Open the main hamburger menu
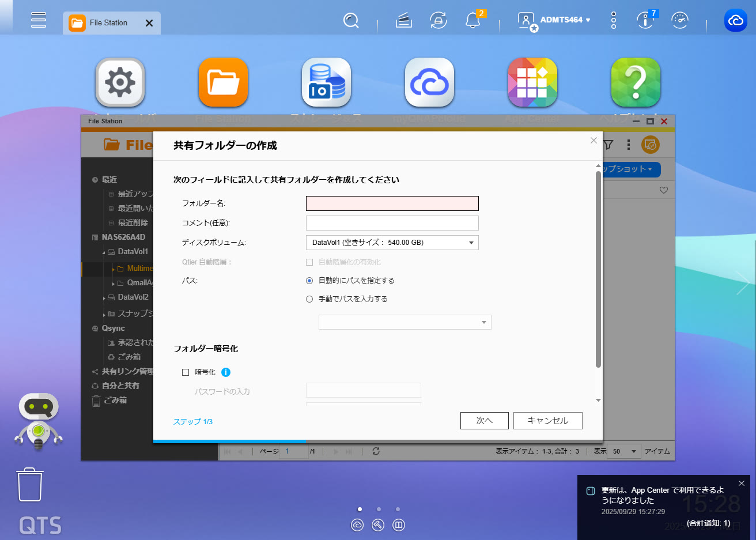The image size is (756, 540). [39, 20]
